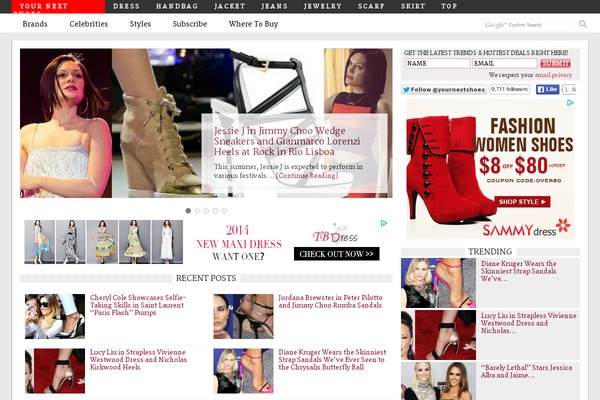Screen dimensions: 600x400
Task: Open the Subscribe navigation item
Action: pos(190,24)
